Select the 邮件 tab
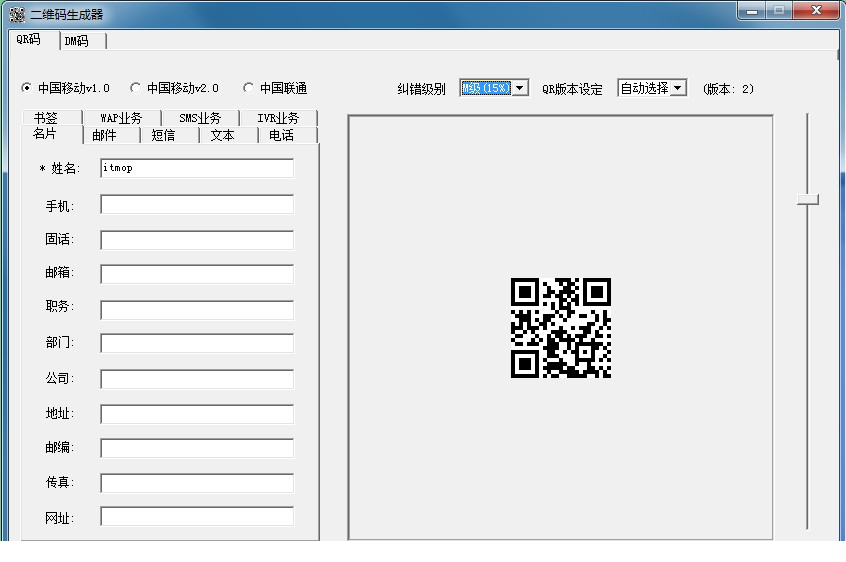 click(x=111, y=135)
